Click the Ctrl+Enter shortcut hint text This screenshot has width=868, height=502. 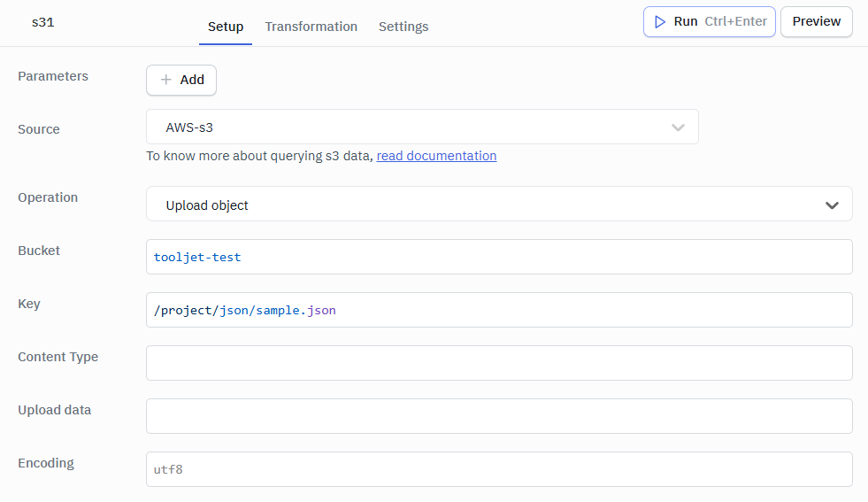click(x=735, y=22)
